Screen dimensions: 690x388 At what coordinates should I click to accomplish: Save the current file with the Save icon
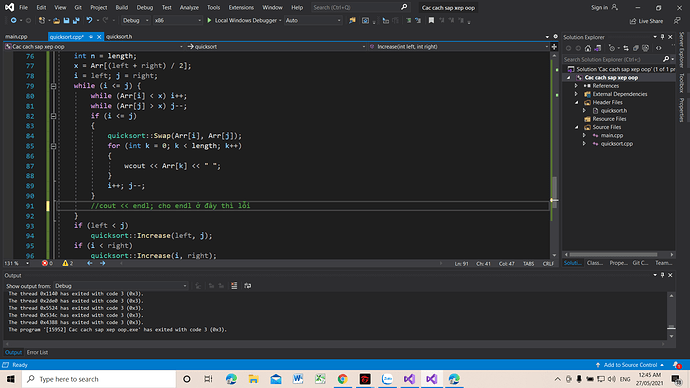tap(66, 21)
